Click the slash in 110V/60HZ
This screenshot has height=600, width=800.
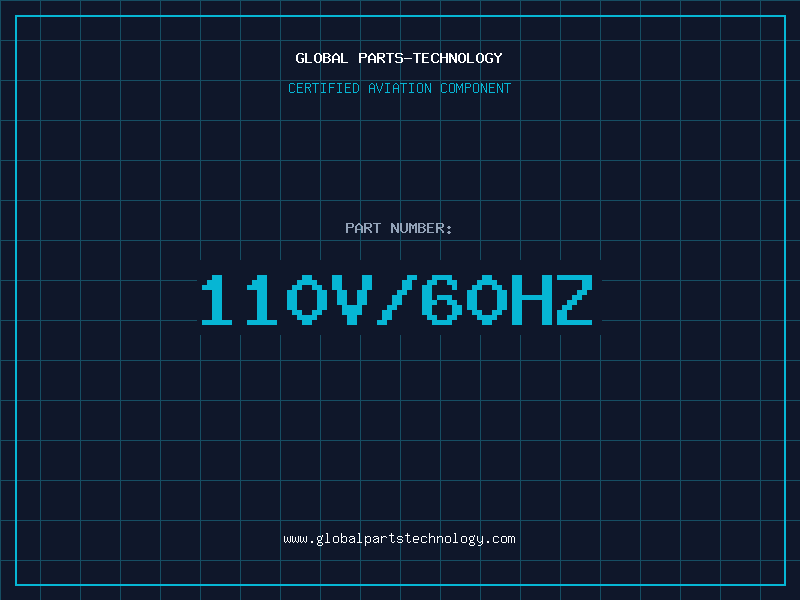click(x=397, y=300)
